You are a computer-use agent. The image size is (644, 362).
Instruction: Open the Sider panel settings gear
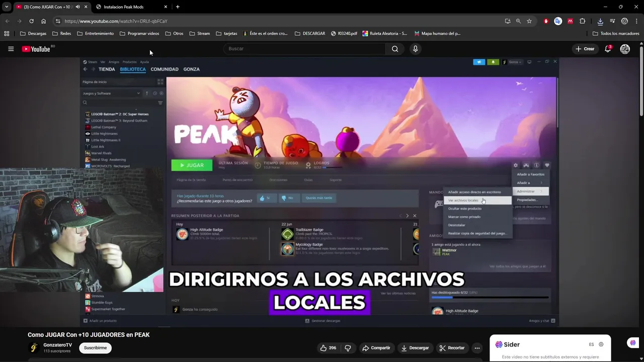pyautogui.click(x=601, y=344)
